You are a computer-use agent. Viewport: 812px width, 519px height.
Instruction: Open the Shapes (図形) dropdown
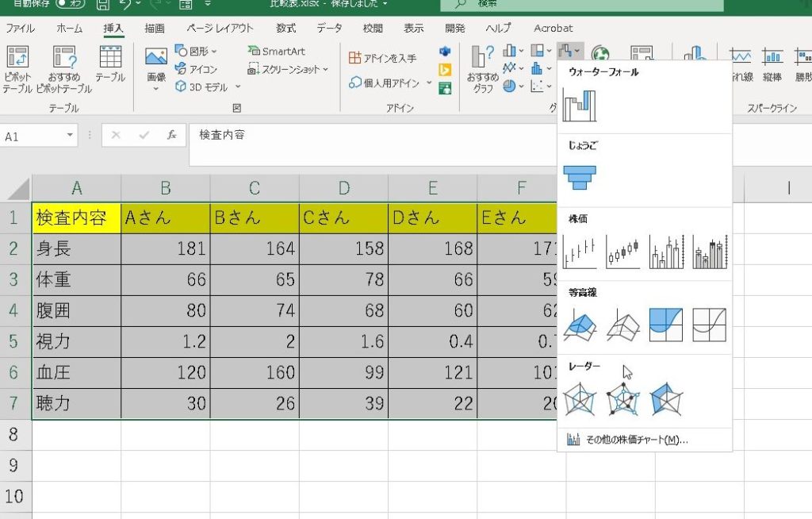[196, 52]
